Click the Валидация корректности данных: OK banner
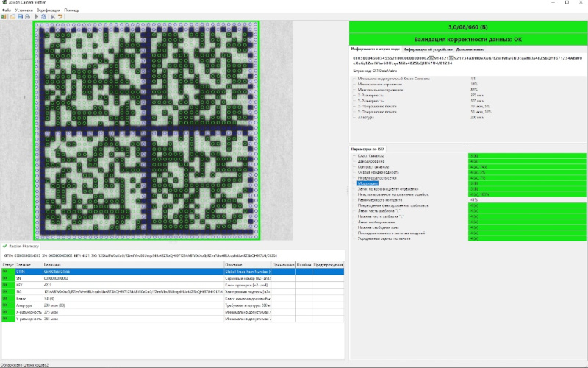The height and width of the screenshot is (368, 588). [468, 40]
